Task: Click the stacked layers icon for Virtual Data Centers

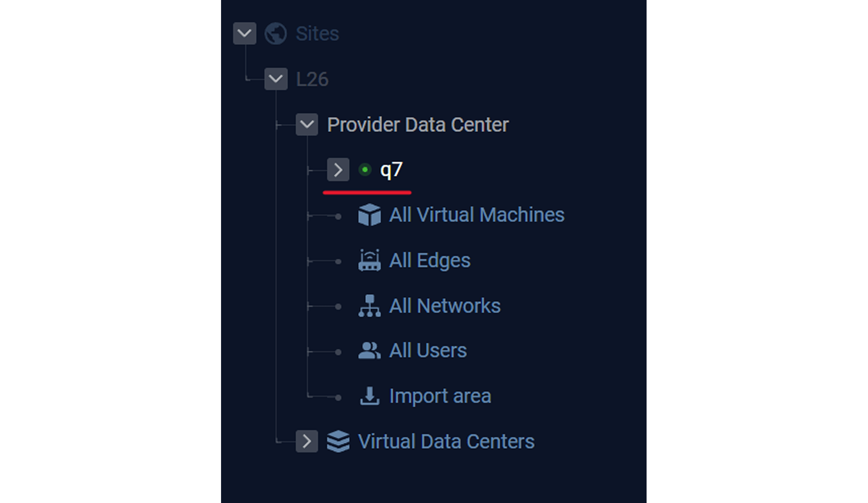Action: (x=338, y=441)
